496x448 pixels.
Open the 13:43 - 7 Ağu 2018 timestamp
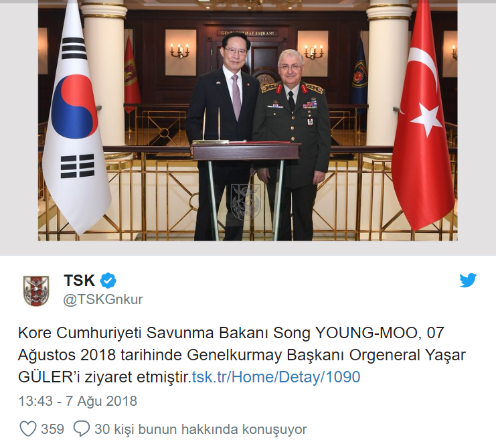tap(78, 401)
